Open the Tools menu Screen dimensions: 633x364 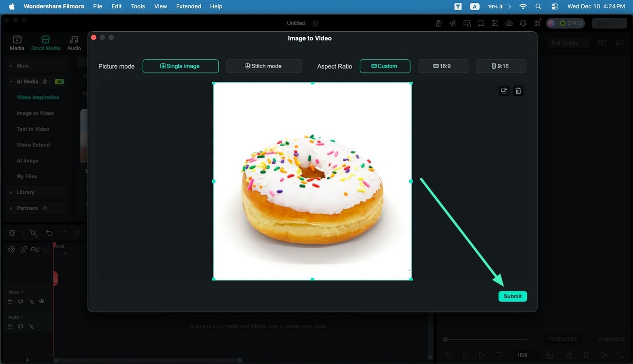[137, 6]
